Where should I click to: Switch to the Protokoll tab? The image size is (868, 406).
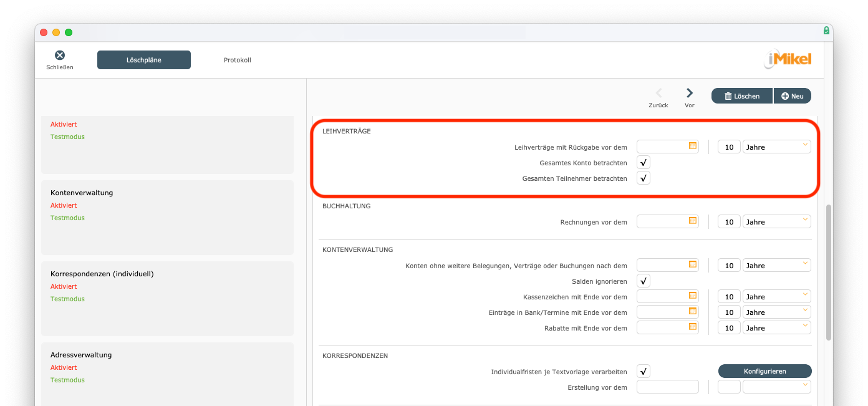[237, 60]
